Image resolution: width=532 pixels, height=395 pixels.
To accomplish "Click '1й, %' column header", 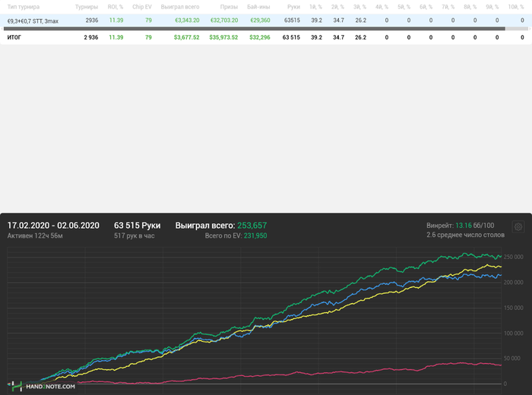I will (x=315, y=7).
